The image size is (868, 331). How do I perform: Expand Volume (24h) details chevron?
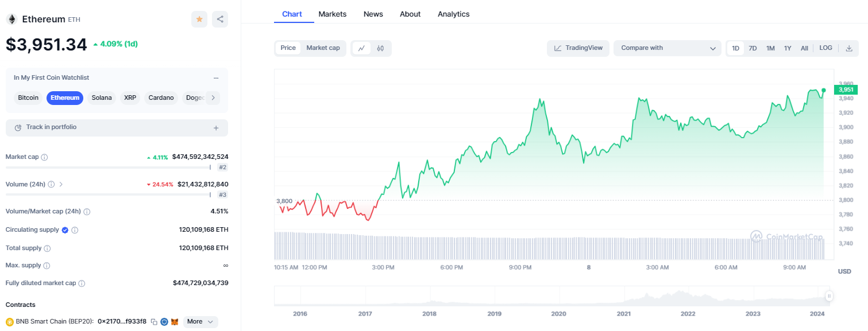point(61,184)
